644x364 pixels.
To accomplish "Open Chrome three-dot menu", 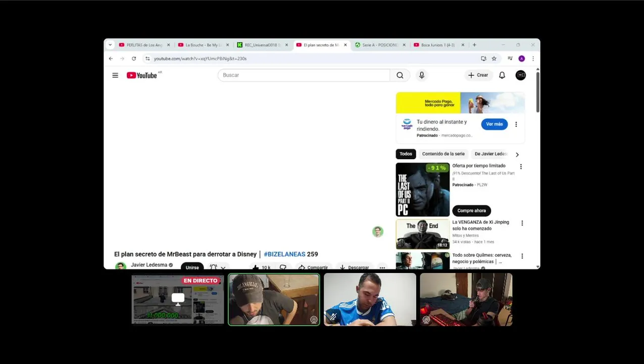I will click(x=533, y=59).
